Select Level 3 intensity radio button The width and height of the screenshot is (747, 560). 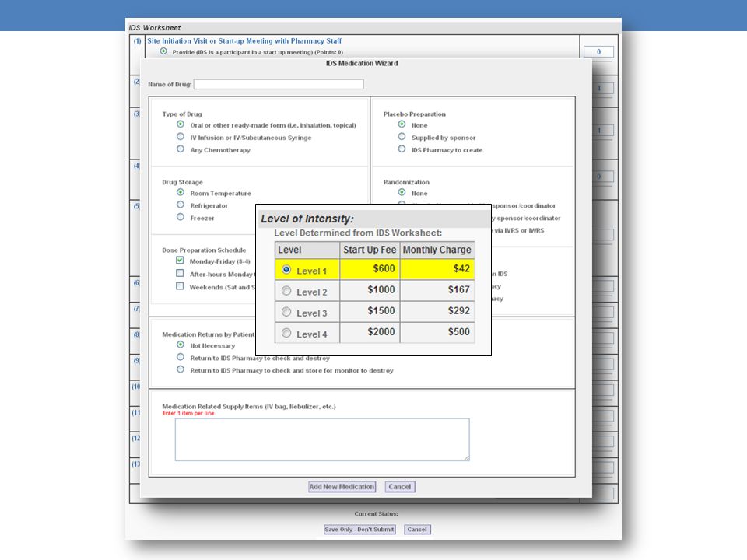[x=286, y=312]
